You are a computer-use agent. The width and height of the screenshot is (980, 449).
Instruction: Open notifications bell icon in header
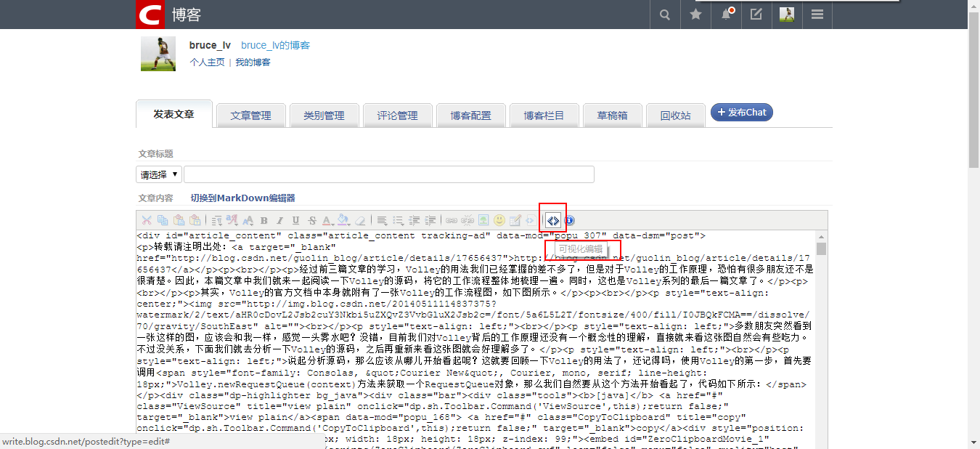coord(727,15)
